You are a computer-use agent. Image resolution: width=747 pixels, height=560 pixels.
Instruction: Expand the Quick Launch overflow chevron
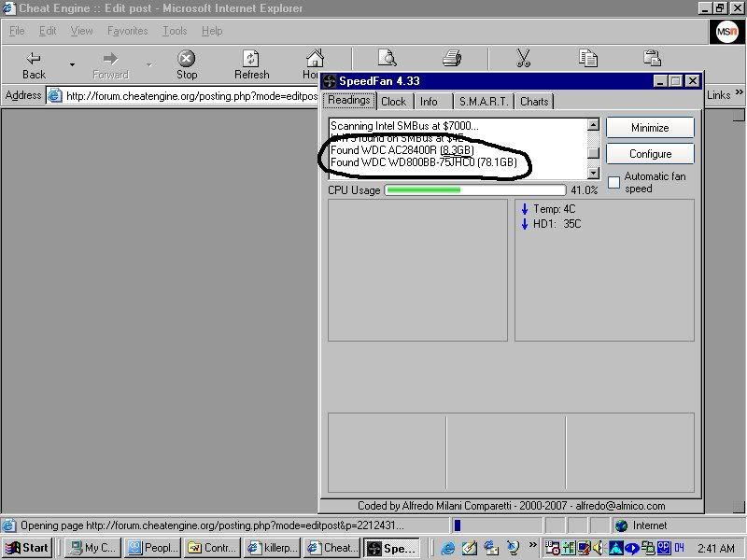tap(532, 544)
